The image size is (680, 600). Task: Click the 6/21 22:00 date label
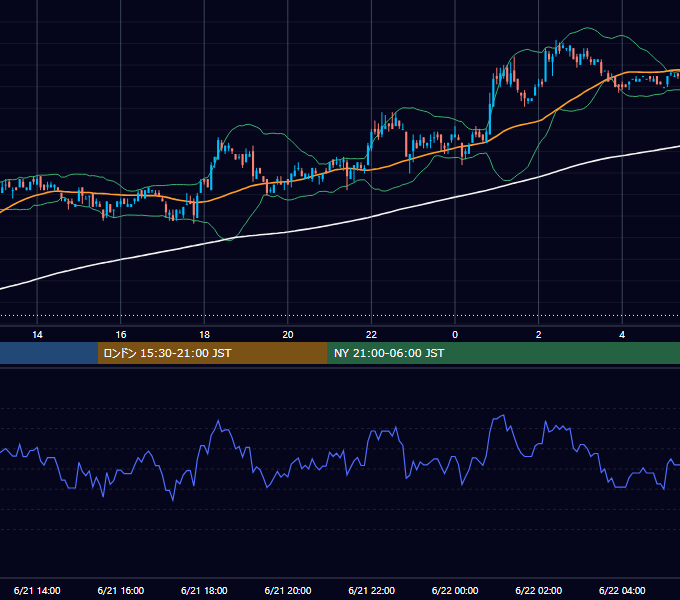click(372, 590)
